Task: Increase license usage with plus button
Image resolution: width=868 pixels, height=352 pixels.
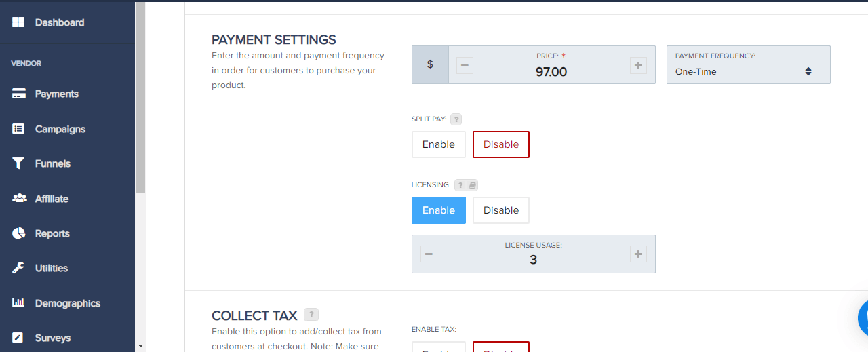Action: pos(638,254)
